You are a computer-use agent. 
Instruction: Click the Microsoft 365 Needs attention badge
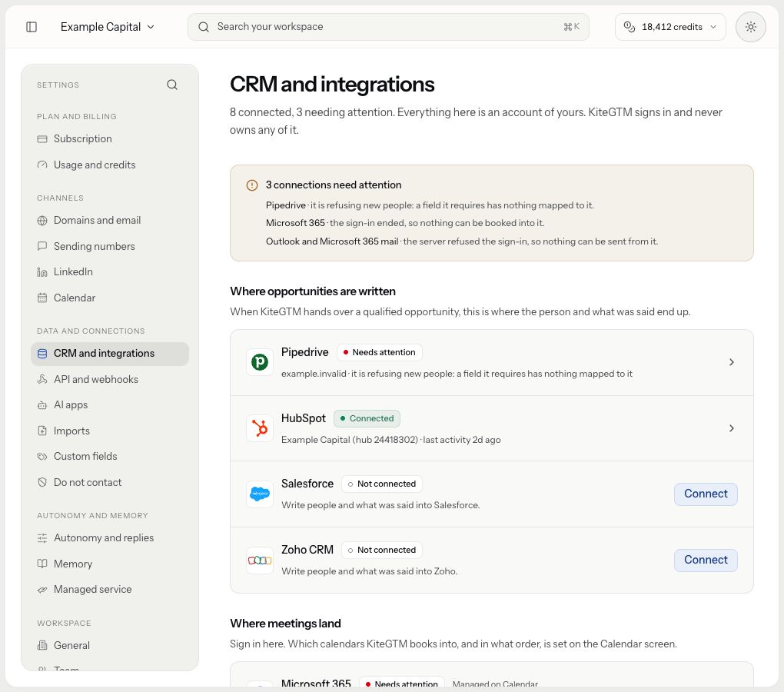pyautogui.click(x=401, y=684)
